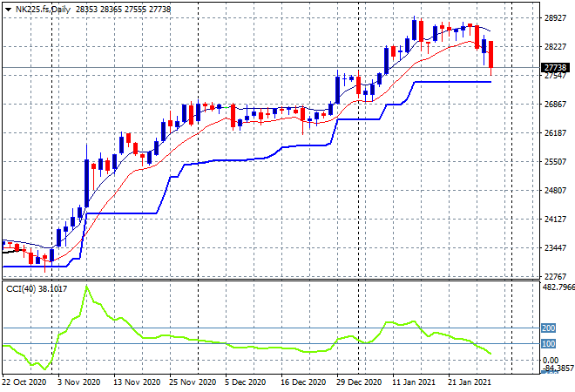Click the 3 Nov 2020 date label
575x392 pixels.
coord(78,382)
